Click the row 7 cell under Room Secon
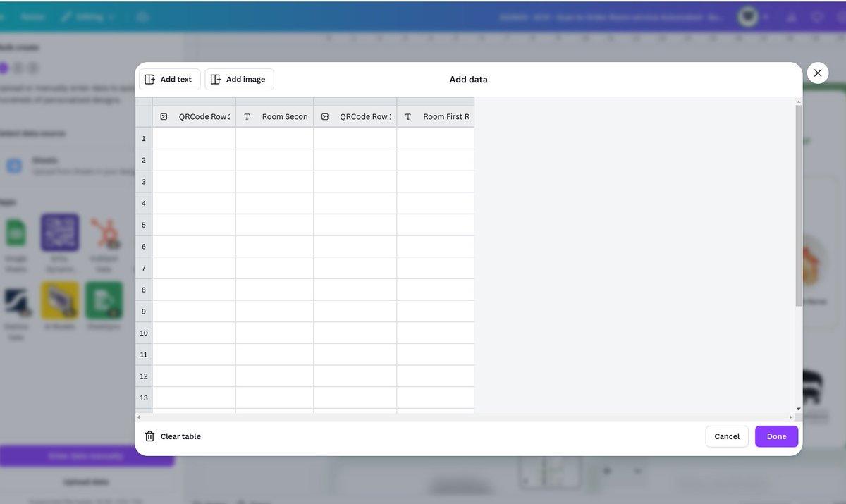The height and width of the screenshot is (504, 846). pos(275,269)
